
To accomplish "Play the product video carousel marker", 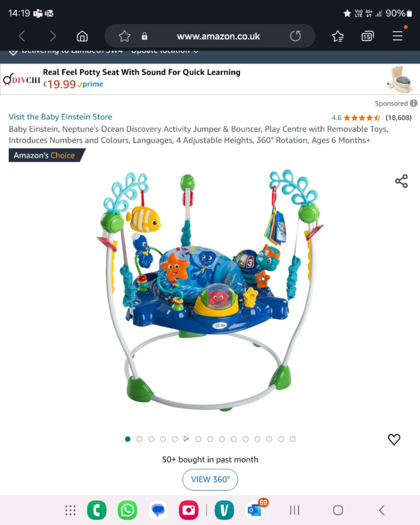I will (186, 439).
